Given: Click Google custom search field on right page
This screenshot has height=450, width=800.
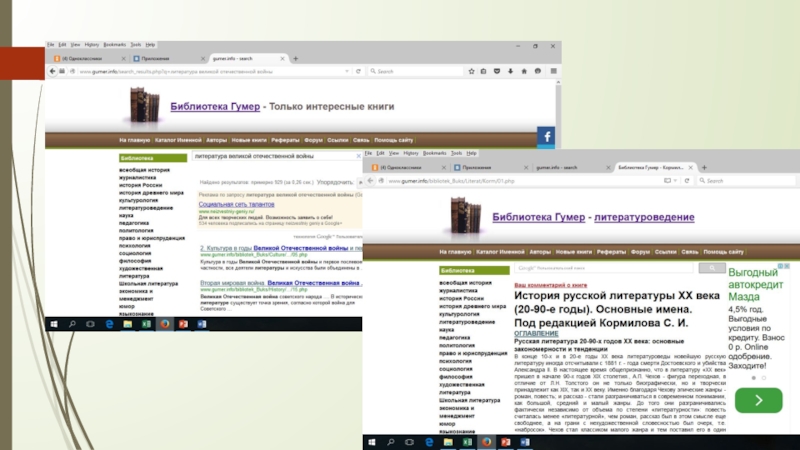Looking at the screenshot, I should tap(605, 268).
